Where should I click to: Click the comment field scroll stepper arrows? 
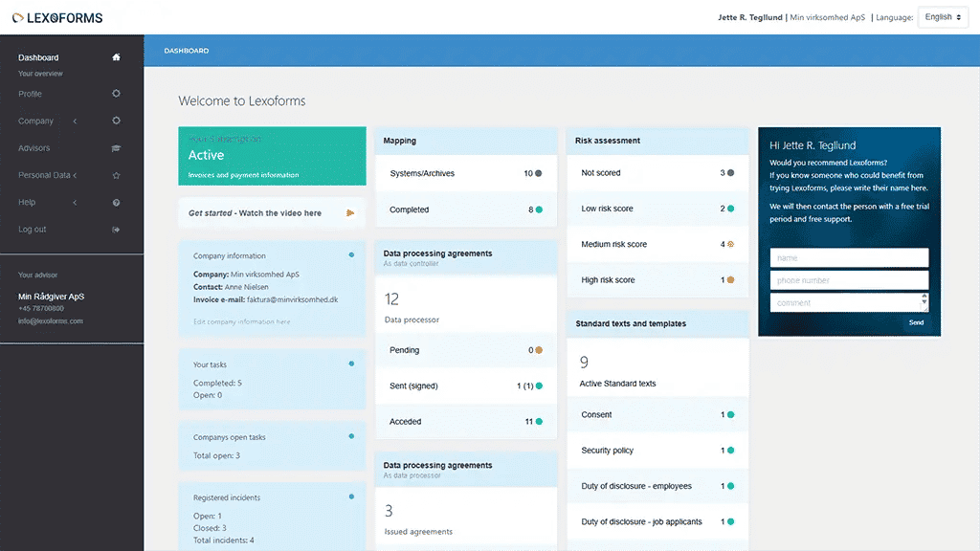click(x=924, y=298)
